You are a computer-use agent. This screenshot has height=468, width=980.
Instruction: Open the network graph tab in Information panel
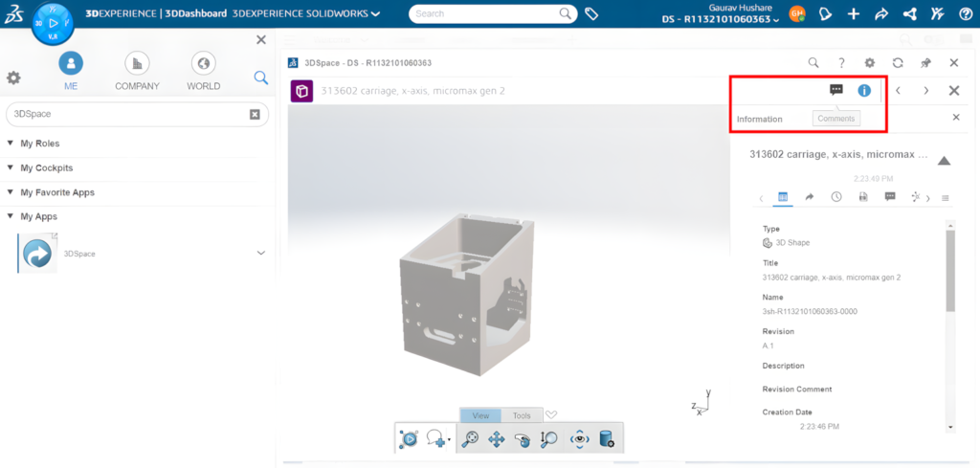coord(916,197)
